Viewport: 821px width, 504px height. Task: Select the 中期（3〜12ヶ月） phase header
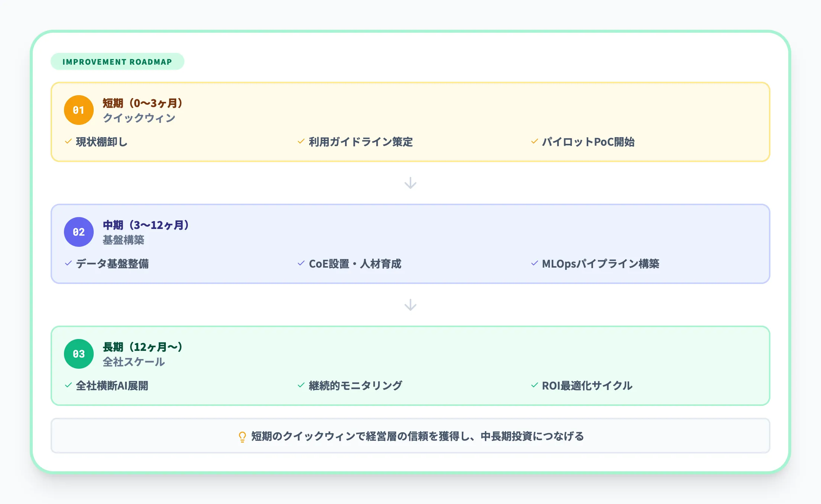pyautogui.click(x=146, y=225)
